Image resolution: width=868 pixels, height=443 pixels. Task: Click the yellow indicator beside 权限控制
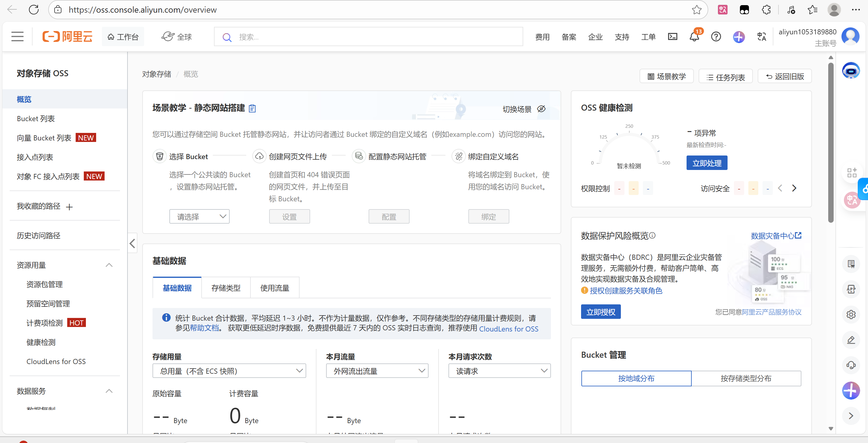(x=634, y=188)
